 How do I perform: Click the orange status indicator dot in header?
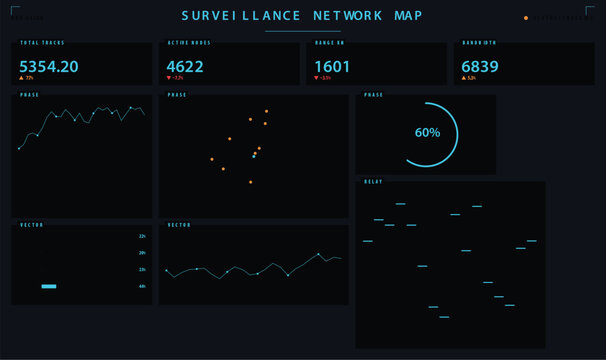click(526, 18)
